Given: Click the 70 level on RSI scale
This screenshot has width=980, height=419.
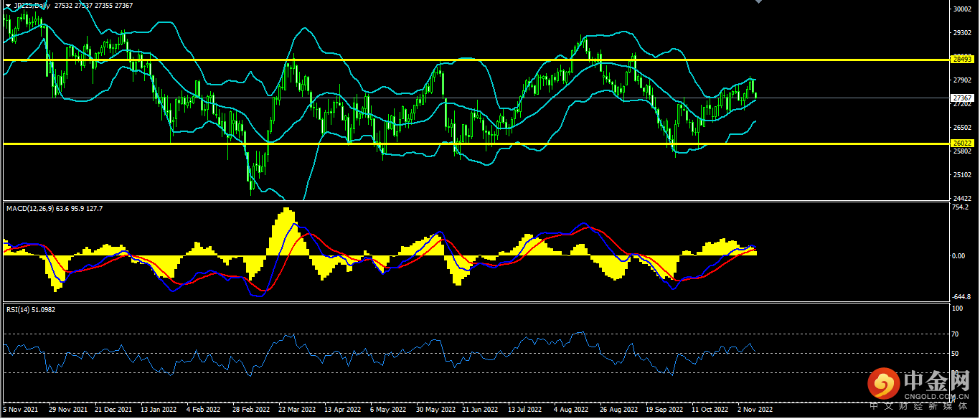Looking at the screenshot, I should click(955, 334).
